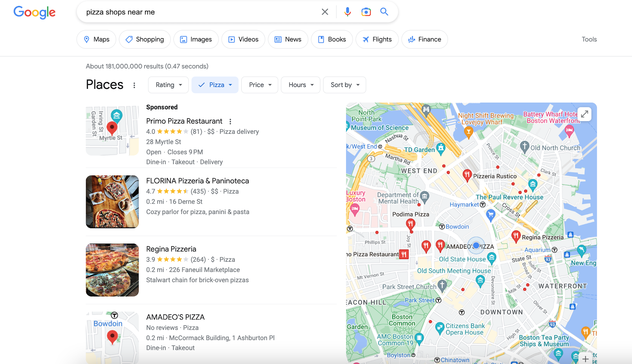Open the Google logo homepage
This screenshot has width=632, height=364.
(34, 12)
